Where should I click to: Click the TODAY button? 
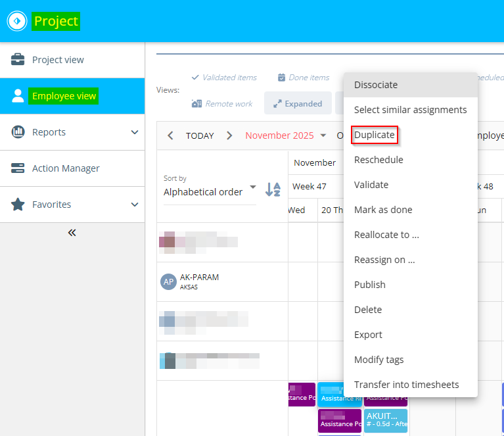pyautogui.click(x=200, y=135)
